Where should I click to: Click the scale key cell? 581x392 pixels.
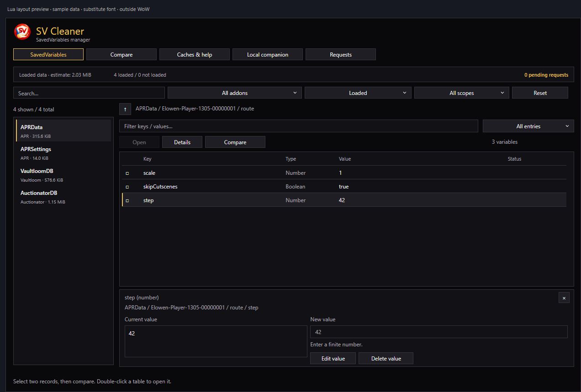pos(149,173)
